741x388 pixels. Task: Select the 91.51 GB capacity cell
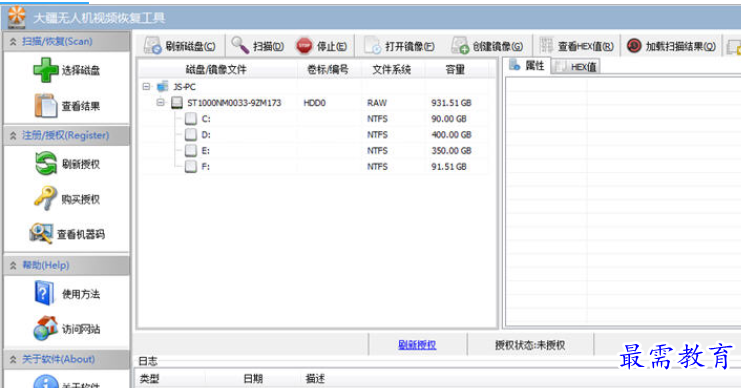tap(449, 166)
